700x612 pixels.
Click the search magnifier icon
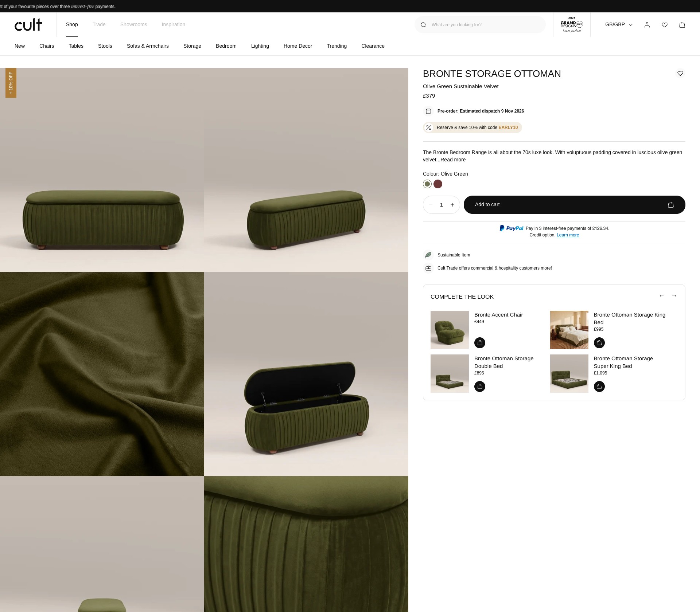tap(423, 25)
